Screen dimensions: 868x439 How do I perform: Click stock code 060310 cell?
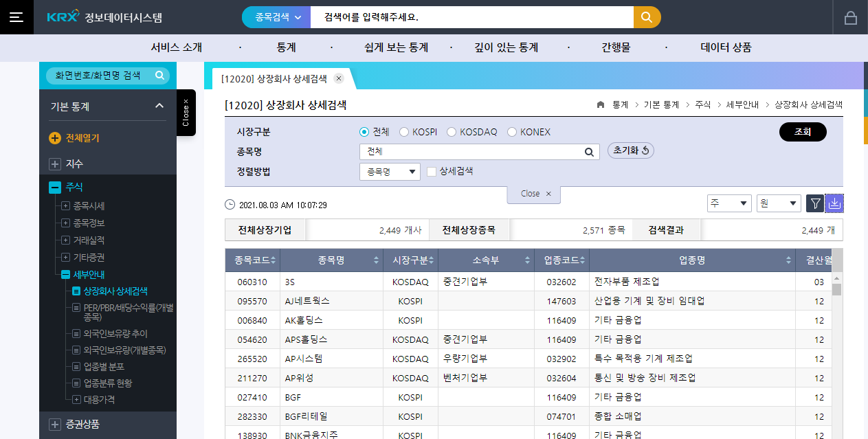pos(252,282)
